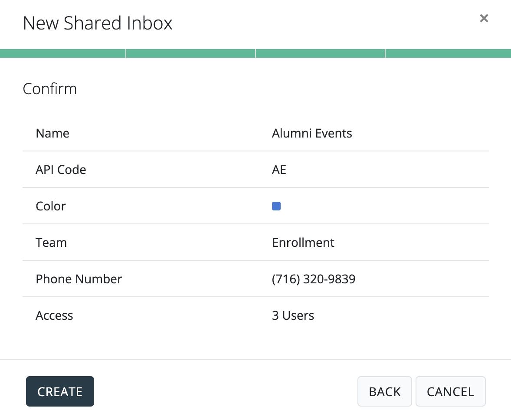Click the Color row label

tap(51, 206)
